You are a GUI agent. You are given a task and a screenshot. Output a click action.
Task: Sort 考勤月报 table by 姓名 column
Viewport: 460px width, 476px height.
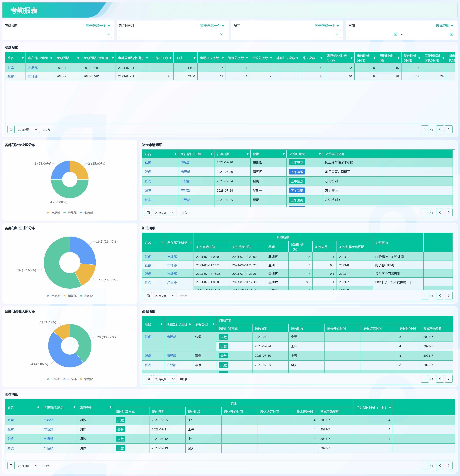[x=23, y=58]
